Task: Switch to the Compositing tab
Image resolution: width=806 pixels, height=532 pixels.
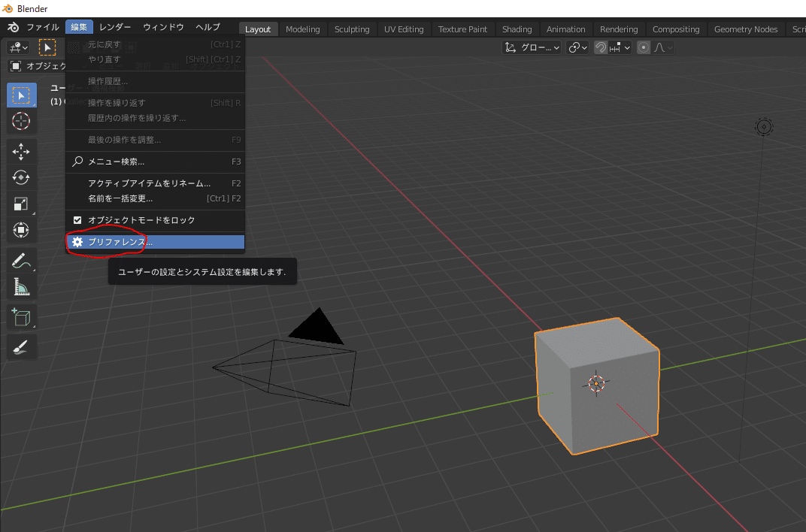Action: point(676,29)
